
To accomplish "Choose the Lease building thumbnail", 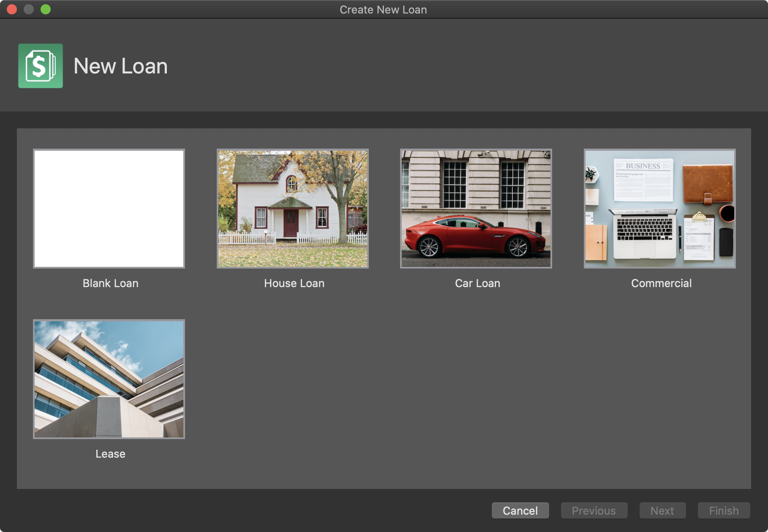I will pos(109,379).
